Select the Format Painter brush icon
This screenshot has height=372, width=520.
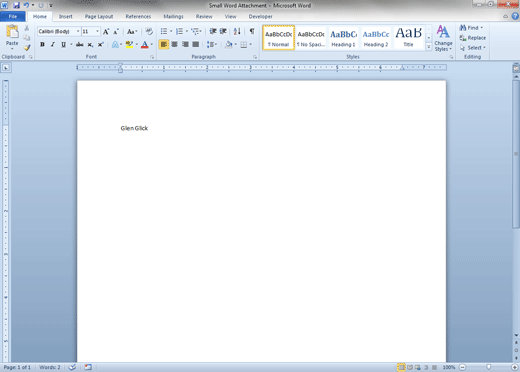(27, 48)
